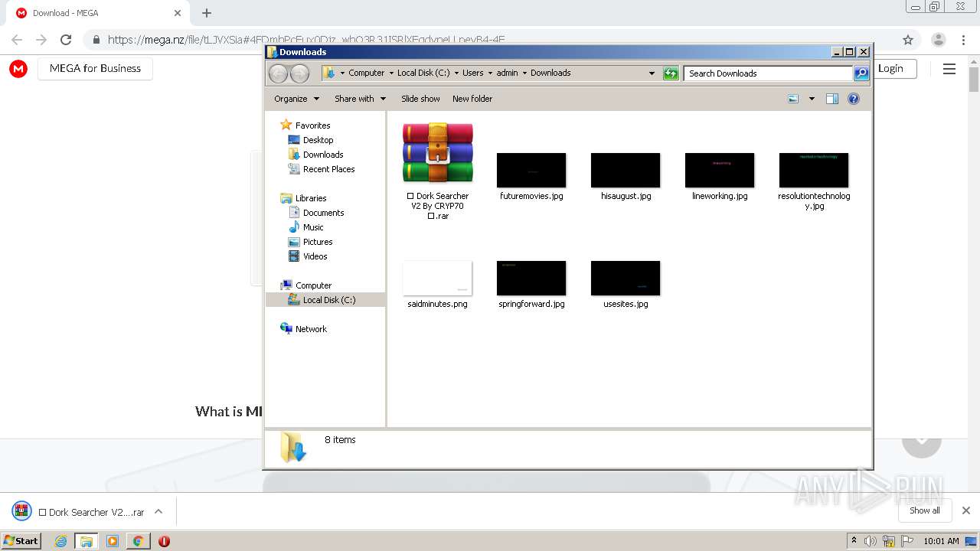Click Search Downloads input field

768,73
